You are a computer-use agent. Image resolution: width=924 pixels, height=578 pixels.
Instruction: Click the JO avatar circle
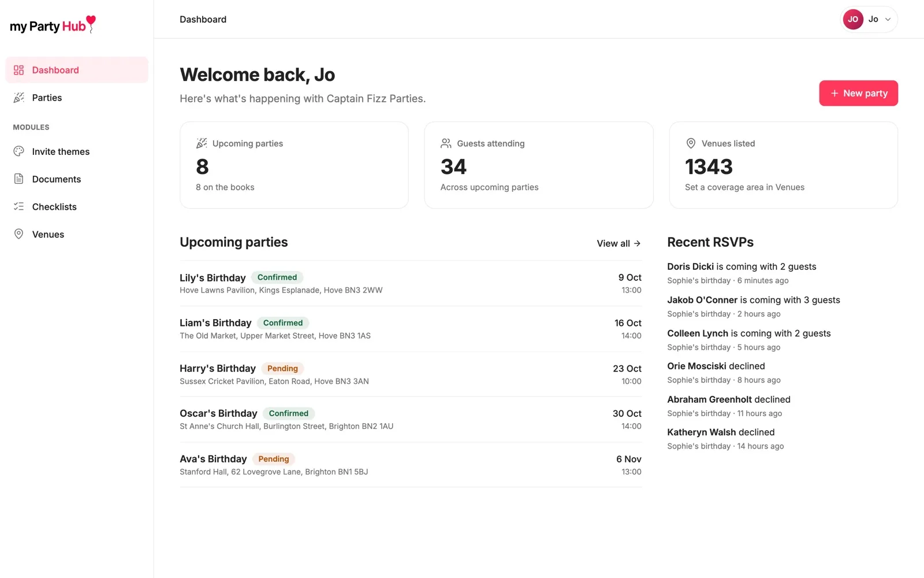click(853, 19)
